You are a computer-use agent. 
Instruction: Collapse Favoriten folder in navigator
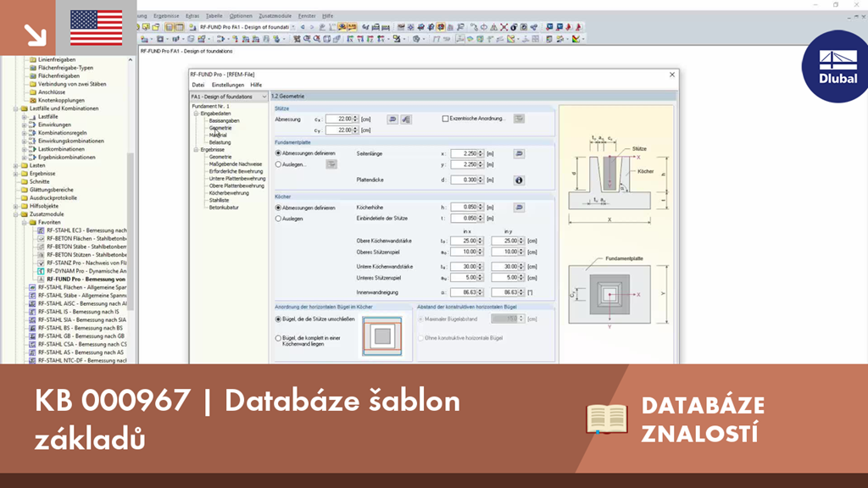coord(25,223)
